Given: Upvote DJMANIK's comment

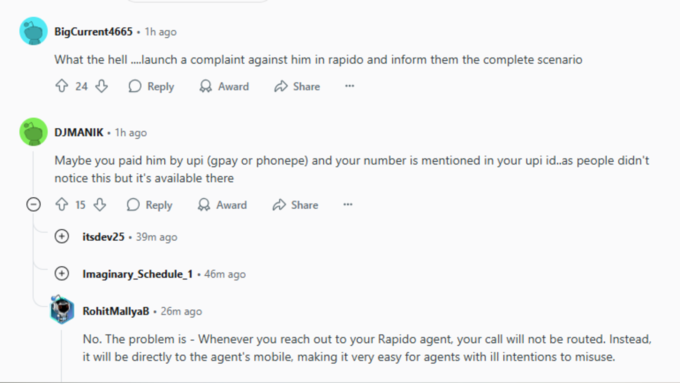Looking at the screenshot, I should point(62,204).
